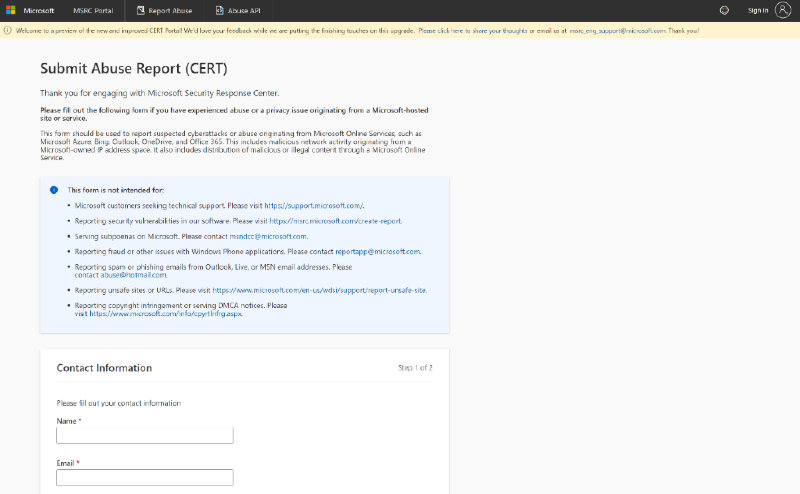
Task: Open the share your thoughts link
Action: 473,31
